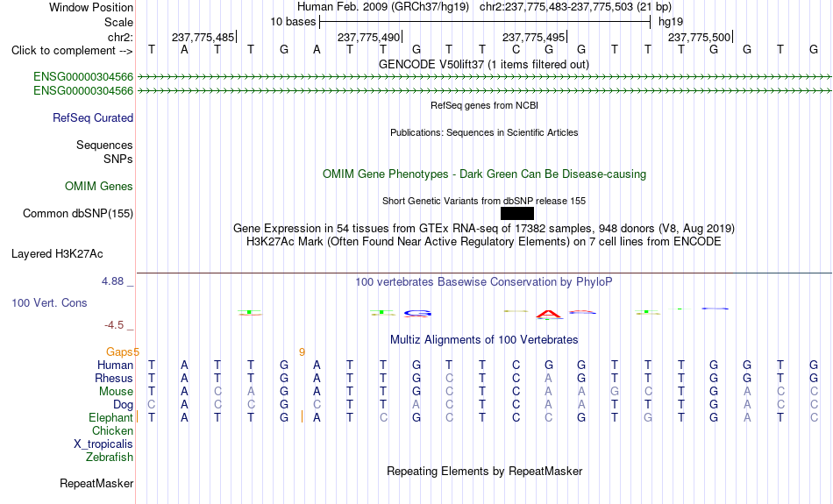Click the Window Position label
The image size is (833, 504).
pyautogui.click(x=91, y=7)
